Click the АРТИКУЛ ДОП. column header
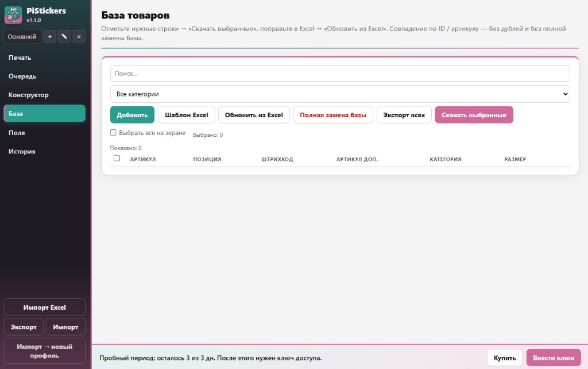This screenshot has height=369, width=588. click(357, 159)
